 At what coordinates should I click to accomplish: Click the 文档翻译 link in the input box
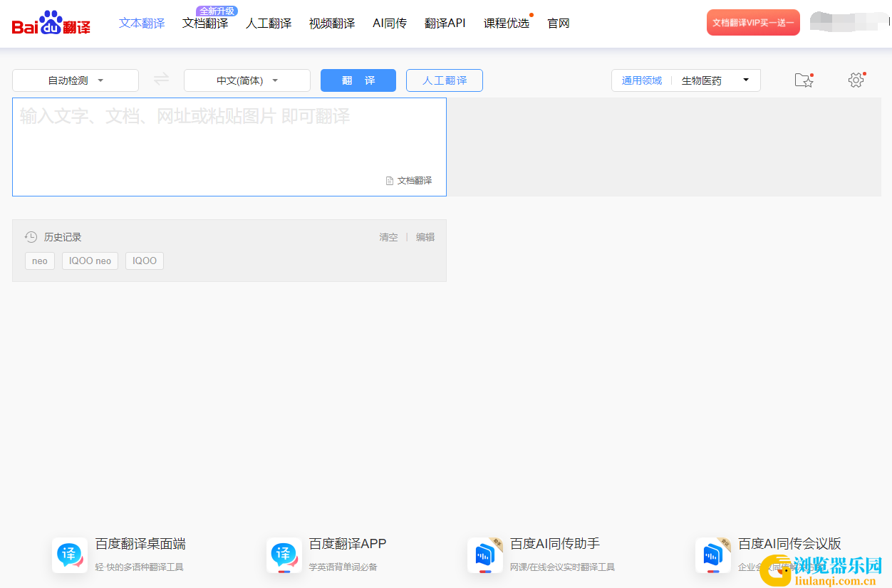point(415,181)
